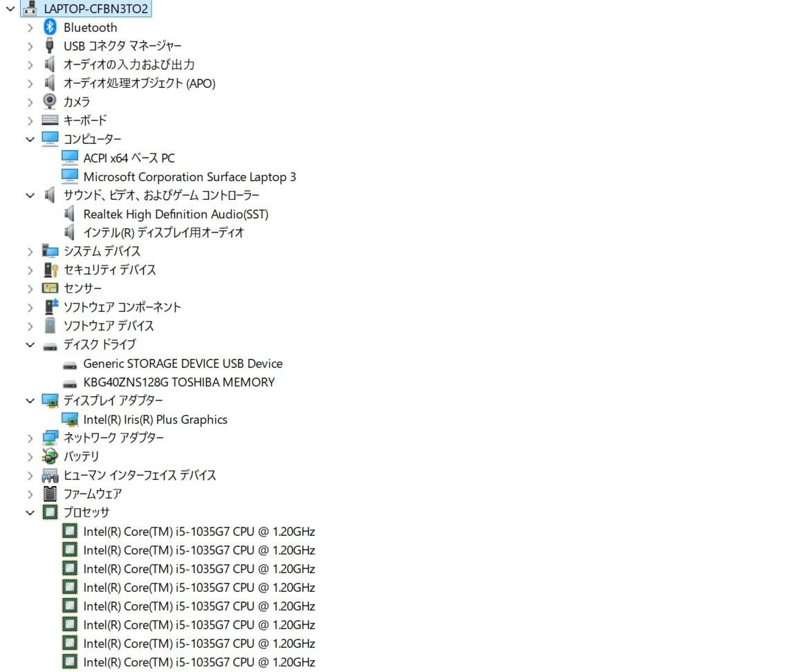Click the KBG40ZNS128G TOSHIBA MEMORY drive icon
803x672 pixels.
pos(70,384)
